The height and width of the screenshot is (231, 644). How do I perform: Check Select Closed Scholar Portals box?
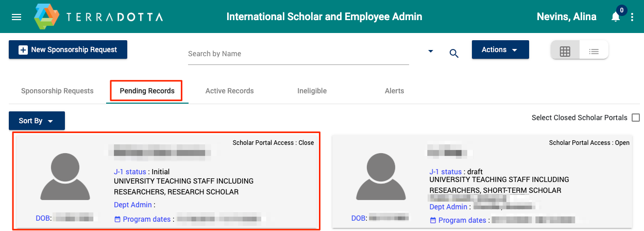click(636, 118)
